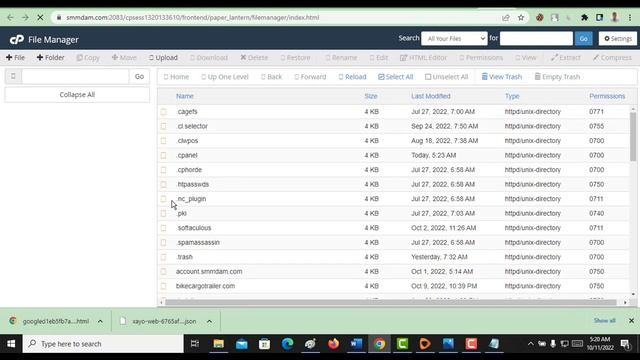This screenshot has width=640, height=360.
Task: Click the Permissions toolbar button
Action: tap(481, 58)
